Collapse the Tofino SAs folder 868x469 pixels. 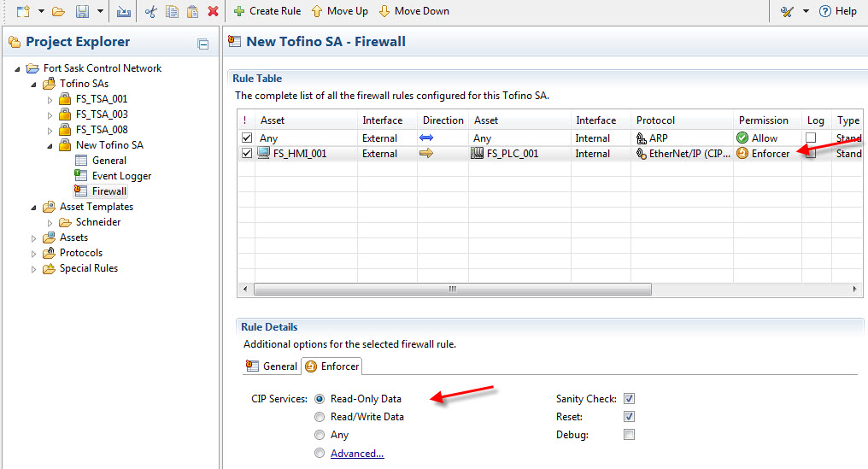[33, 85]
